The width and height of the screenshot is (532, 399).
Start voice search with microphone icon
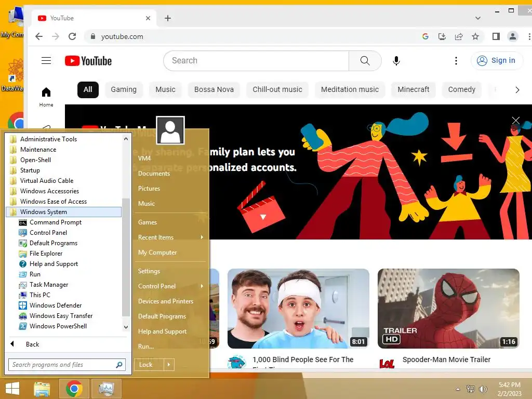396,61
